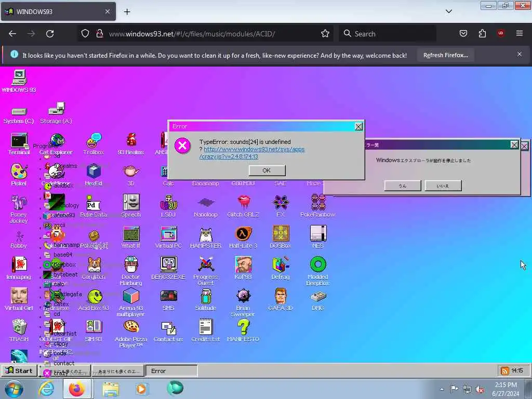Open Internet Explorer from Windows taskbar
532x399 pixels.
pyautogui.click(x=46, y=389)
